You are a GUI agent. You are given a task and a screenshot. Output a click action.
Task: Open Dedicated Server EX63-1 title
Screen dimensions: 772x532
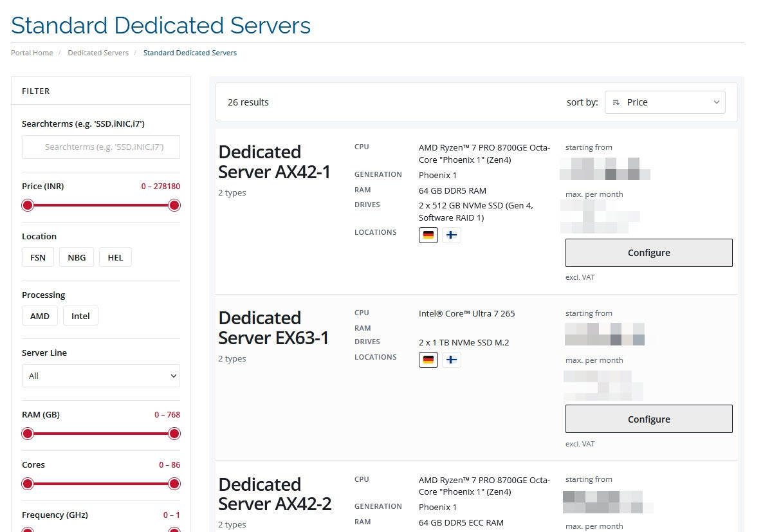274,327
